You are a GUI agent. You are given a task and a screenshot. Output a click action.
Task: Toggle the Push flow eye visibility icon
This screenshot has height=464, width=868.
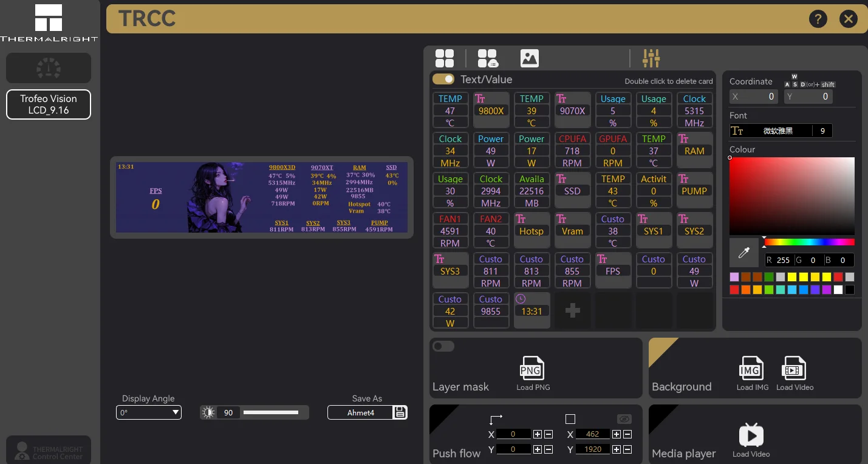point(624,419)
